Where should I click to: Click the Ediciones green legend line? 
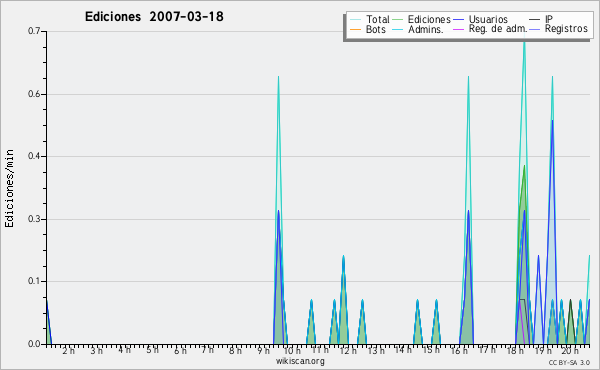(x=398, y=20)
